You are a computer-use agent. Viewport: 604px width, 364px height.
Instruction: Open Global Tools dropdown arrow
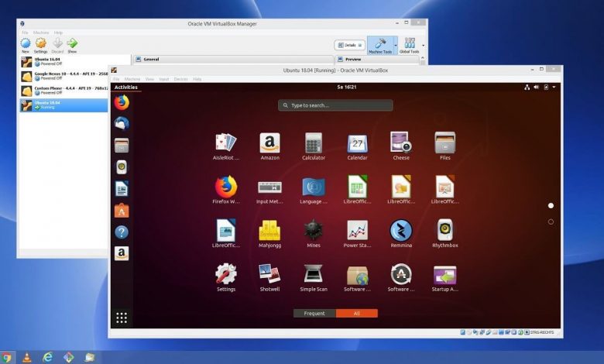tap(423, 46)
